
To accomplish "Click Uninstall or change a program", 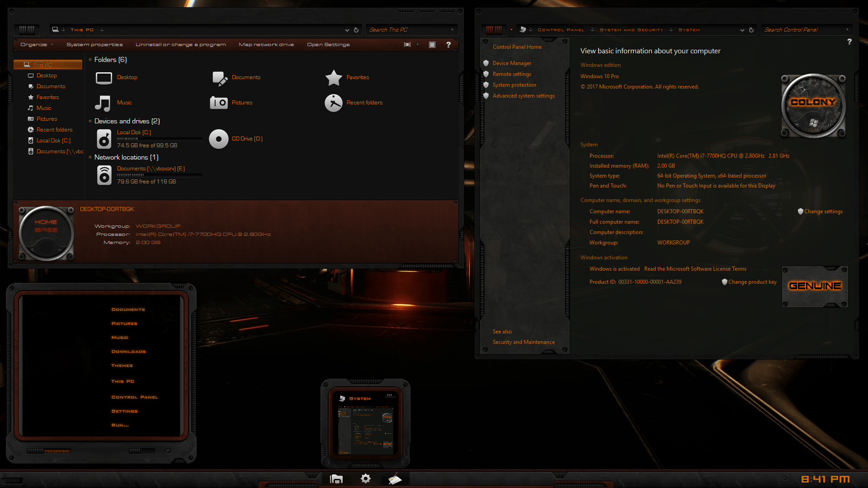I will pyautogui.click(x=181, y=44).
